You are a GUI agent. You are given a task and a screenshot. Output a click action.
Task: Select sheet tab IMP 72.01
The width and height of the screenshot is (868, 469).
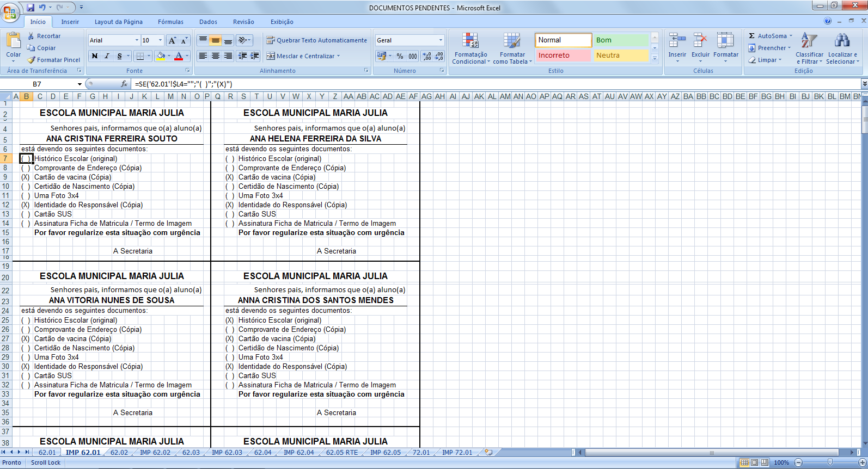click(457, 453)
